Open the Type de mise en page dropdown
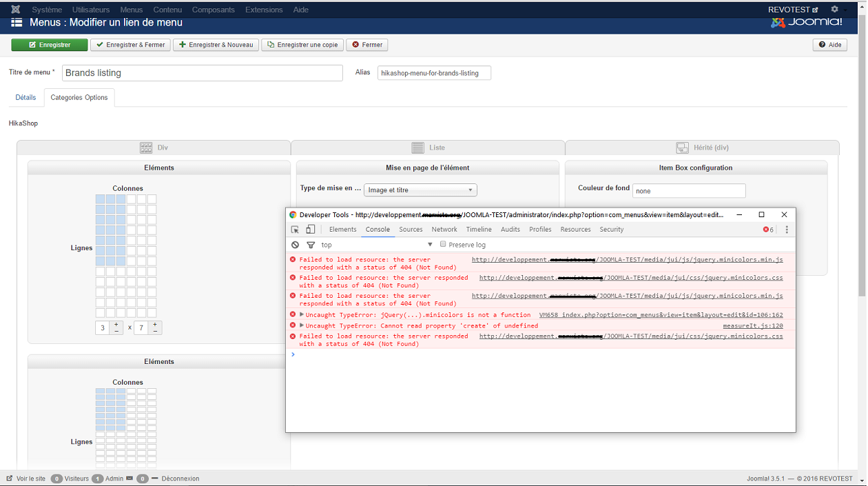868x486 pixels. 420,190
